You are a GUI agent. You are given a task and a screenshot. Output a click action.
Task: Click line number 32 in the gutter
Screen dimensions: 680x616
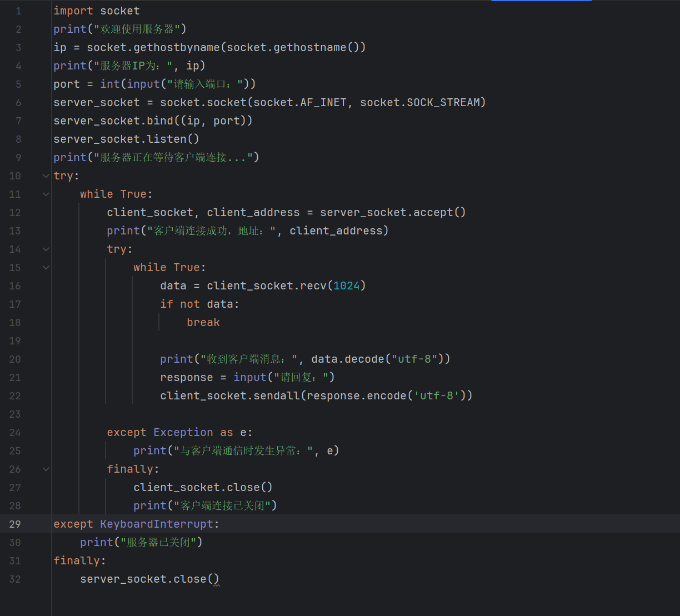[x=15, y=579]
